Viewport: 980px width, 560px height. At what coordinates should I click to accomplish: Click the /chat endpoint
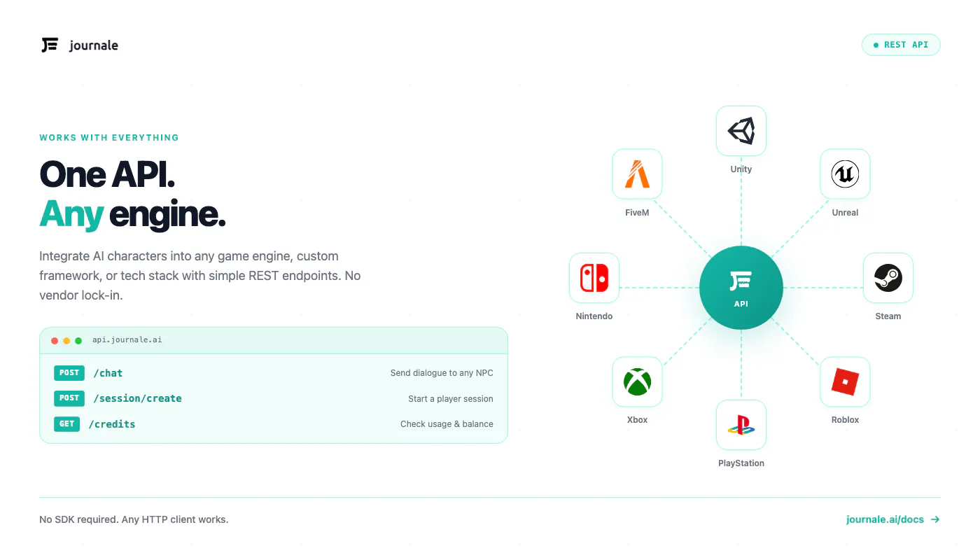108,373
